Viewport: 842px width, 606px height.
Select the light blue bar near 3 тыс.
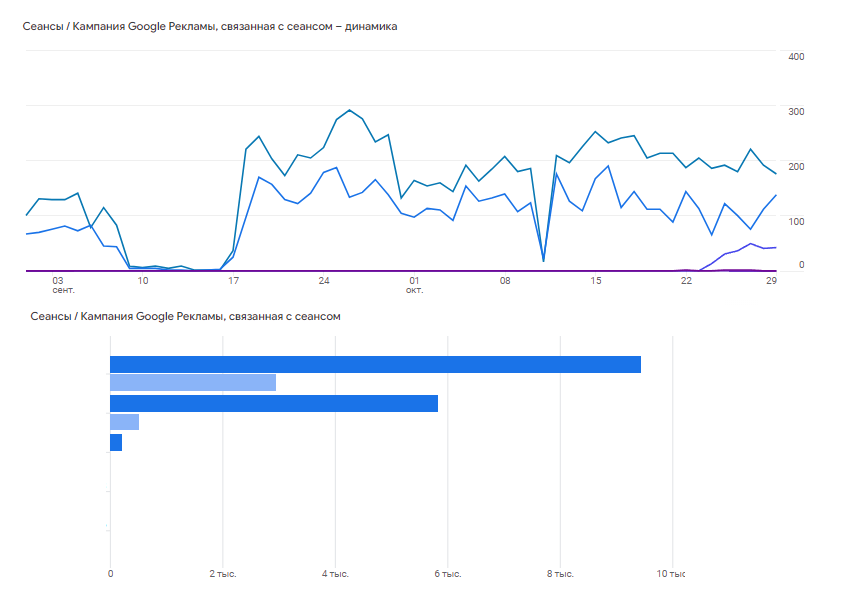point(193,383)
